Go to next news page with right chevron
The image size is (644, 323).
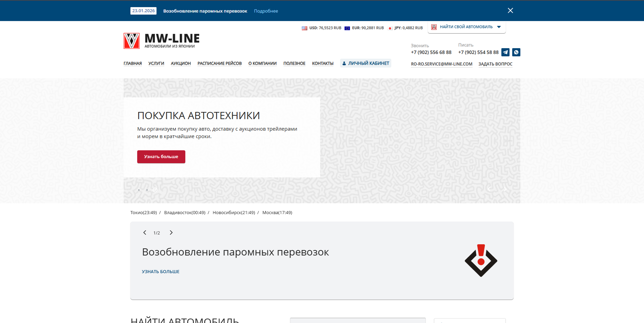click(171, 233)
